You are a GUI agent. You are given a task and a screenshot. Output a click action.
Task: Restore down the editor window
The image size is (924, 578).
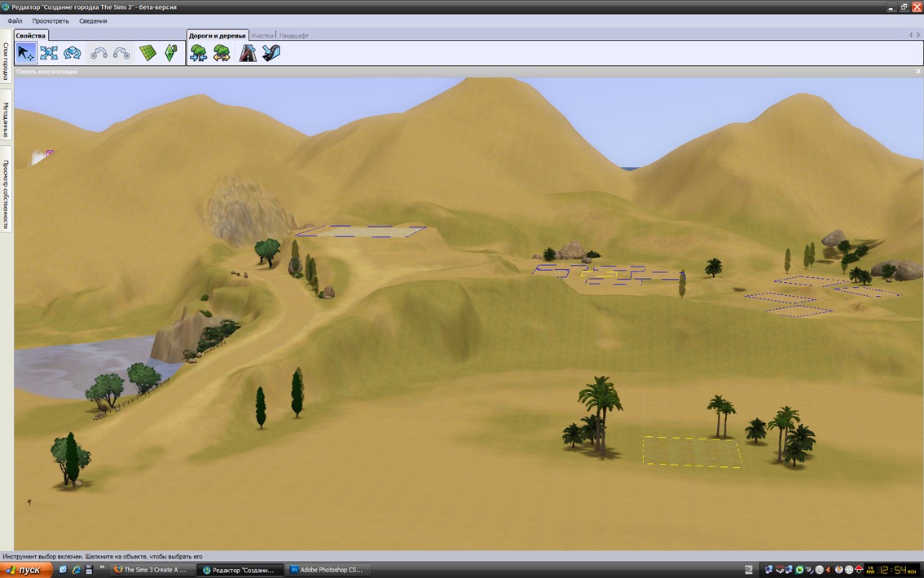pos(904,7)
